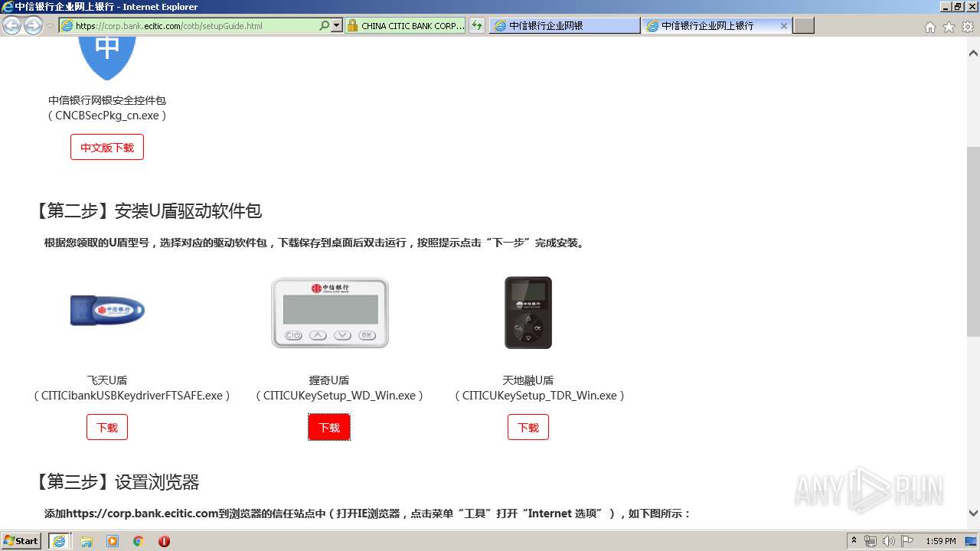Screen dimensions: 980x551
Task: Go forward using the browser Forward arrow
Action: (33, 26)
